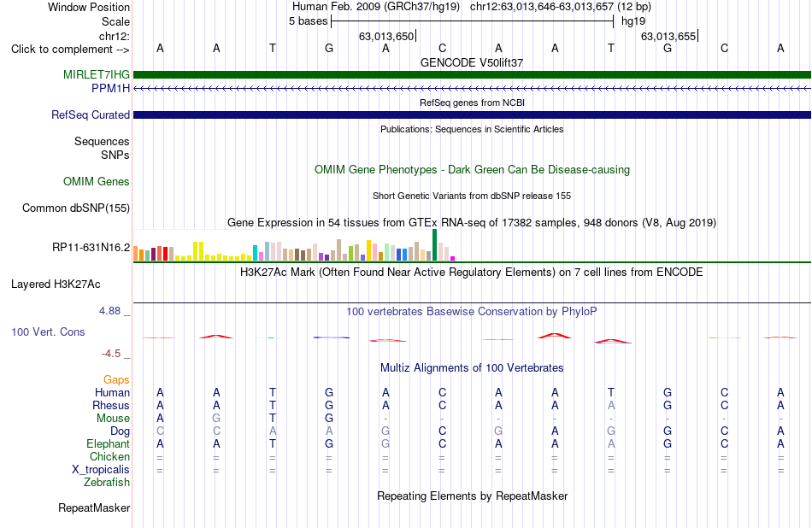Click the PPM1H intron arrow line
Viewport: 812px width, 528px height.
click(x=472, y=89)
